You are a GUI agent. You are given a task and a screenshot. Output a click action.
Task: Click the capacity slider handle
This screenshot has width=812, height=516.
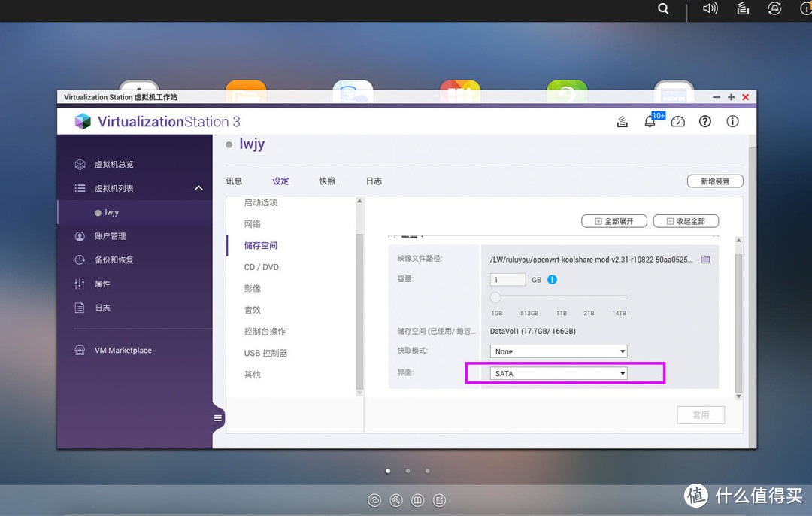[495, 297]
